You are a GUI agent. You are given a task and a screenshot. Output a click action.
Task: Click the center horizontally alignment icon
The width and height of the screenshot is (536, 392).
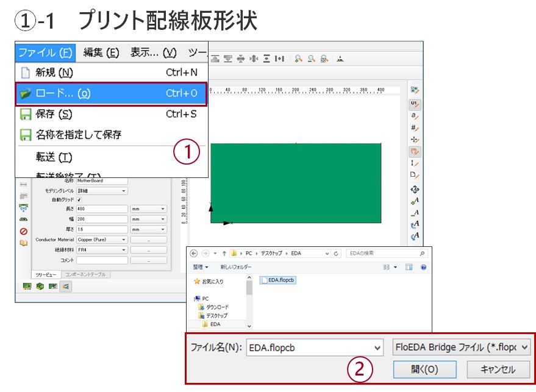254,59
